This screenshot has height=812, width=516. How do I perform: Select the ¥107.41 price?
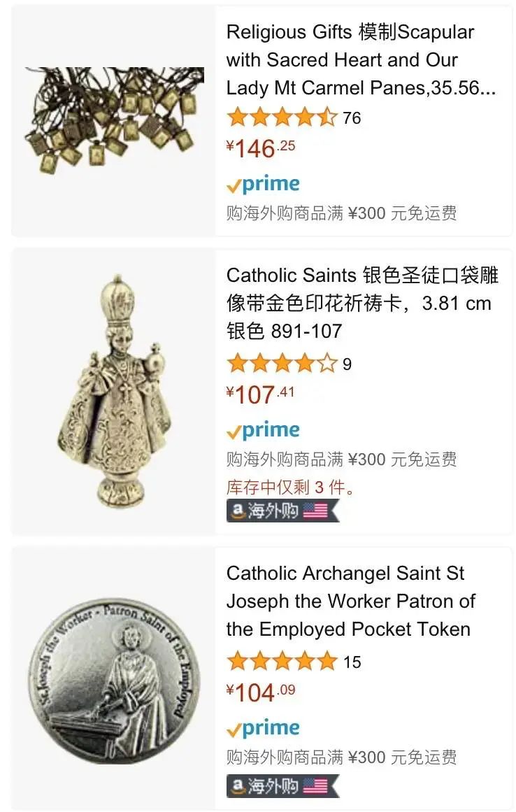click(x=260, y=394)
